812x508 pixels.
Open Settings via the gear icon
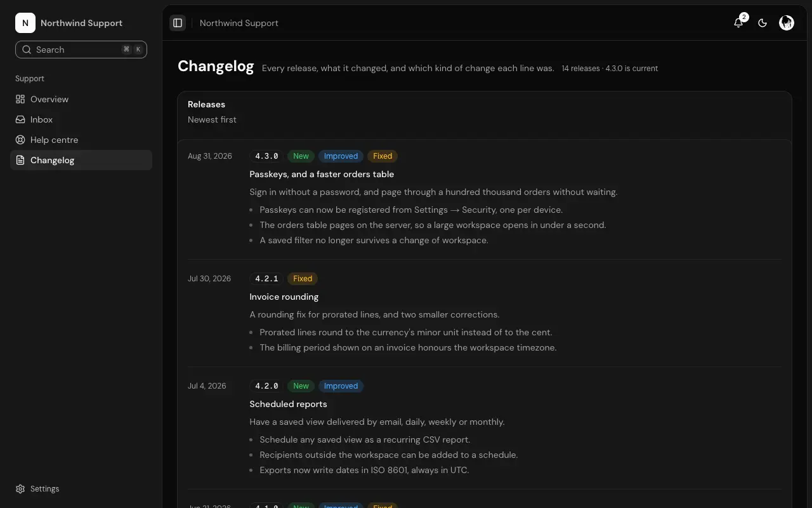[20, 489]
